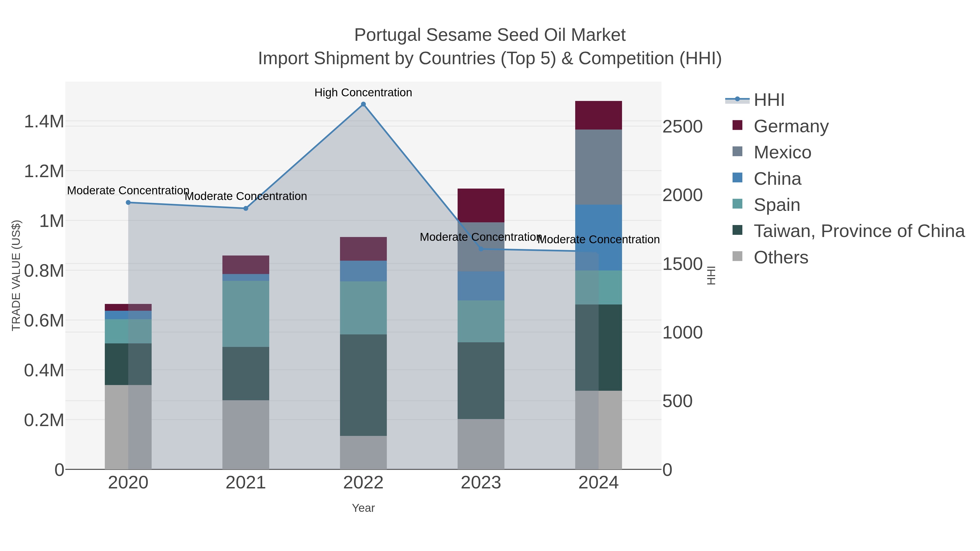Click the Taiwan segment of 2023 bar
Screen dimensions: 980x551
pos(481,381)
